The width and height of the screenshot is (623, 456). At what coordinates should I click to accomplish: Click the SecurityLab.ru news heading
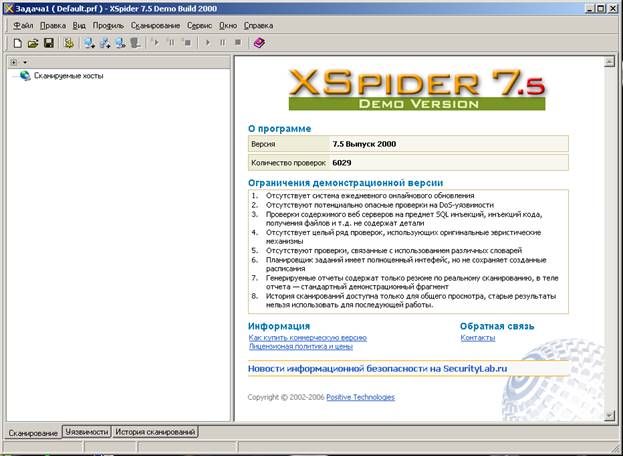click(x=377, y=369)
